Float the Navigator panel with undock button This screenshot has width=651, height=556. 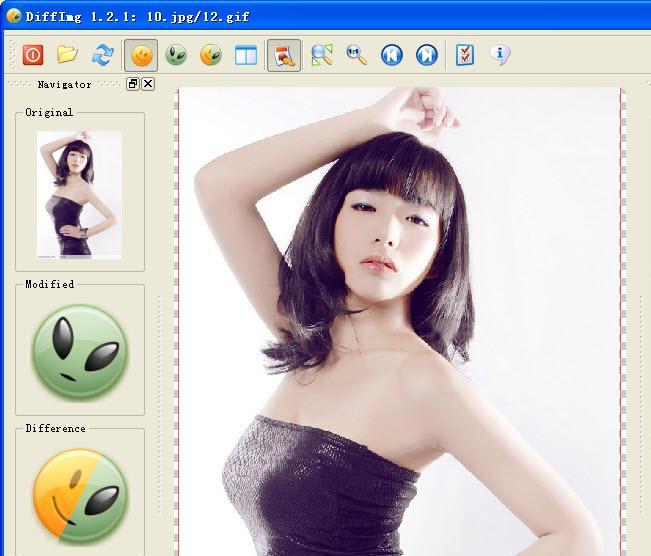tap(133, 84)
